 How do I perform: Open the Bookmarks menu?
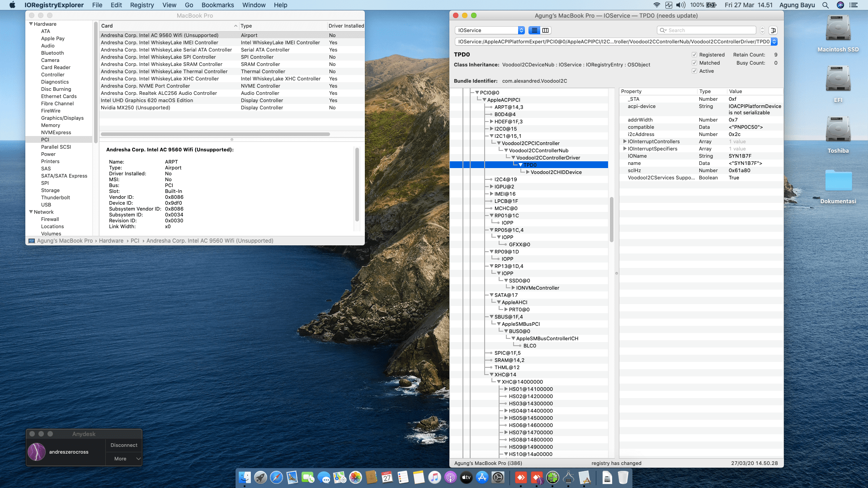point(217,5)
